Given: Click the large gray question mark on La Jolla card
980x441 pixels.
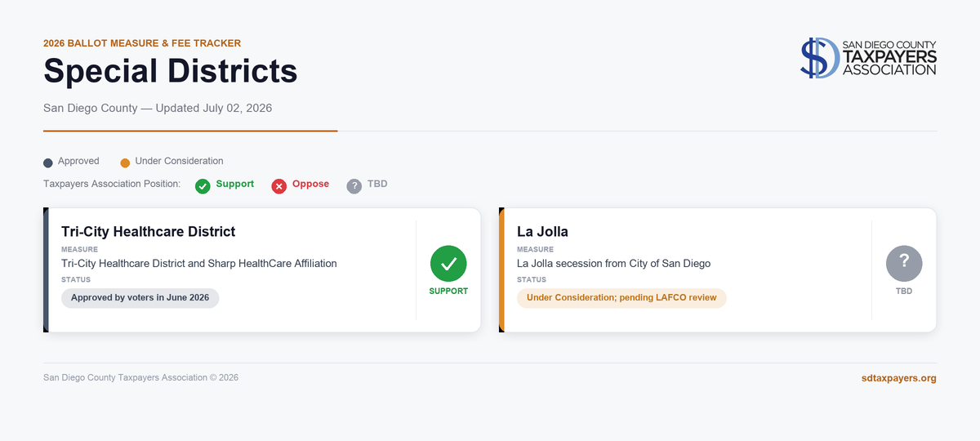Looking at the screenshot, I should [904, 263].
